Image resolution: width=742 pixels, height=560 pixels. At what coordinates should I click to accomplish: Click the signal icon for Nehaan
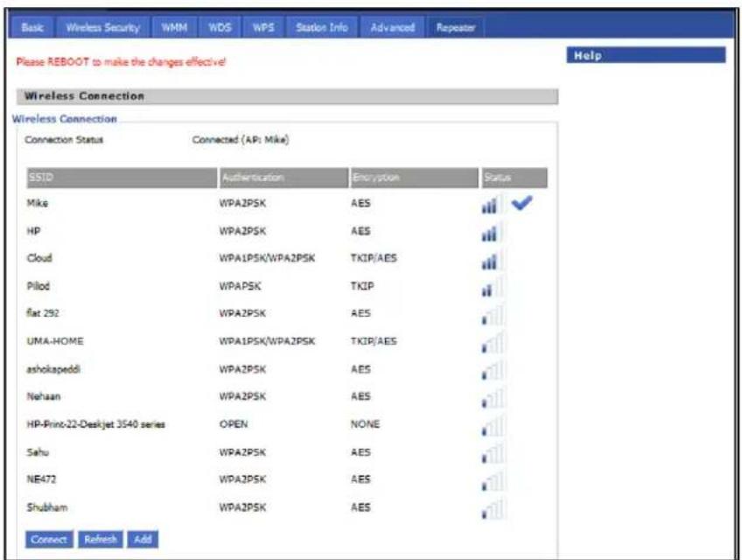click(x=492, y=398)
